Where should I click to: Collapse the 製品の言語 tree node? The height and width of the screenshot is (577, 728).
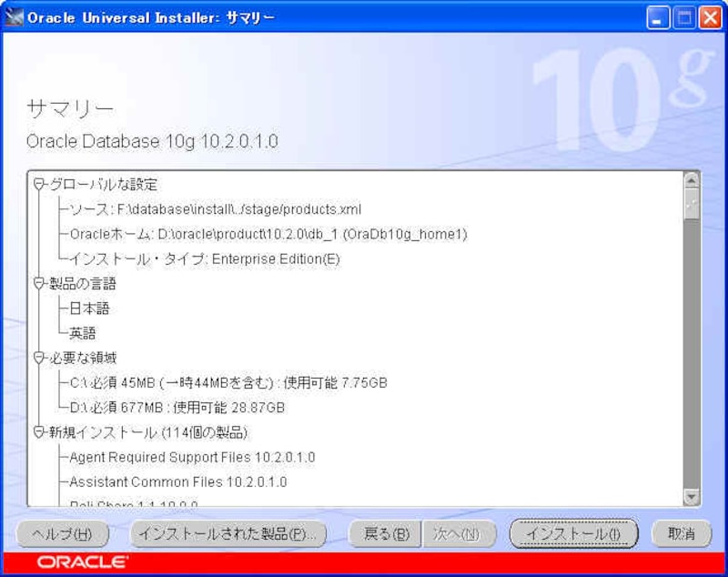(39, 284)
